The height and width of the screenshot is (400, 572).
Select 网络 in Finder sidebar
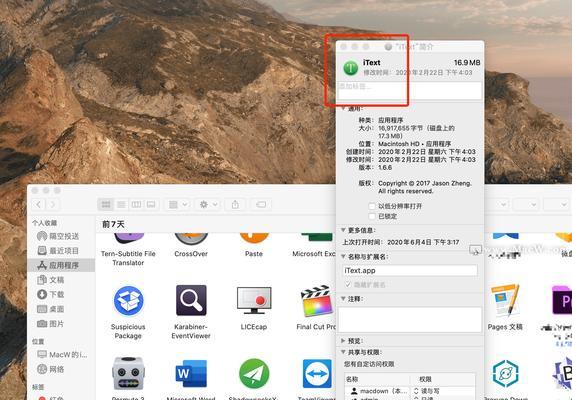pyautogui.click(x=61, y=369)
